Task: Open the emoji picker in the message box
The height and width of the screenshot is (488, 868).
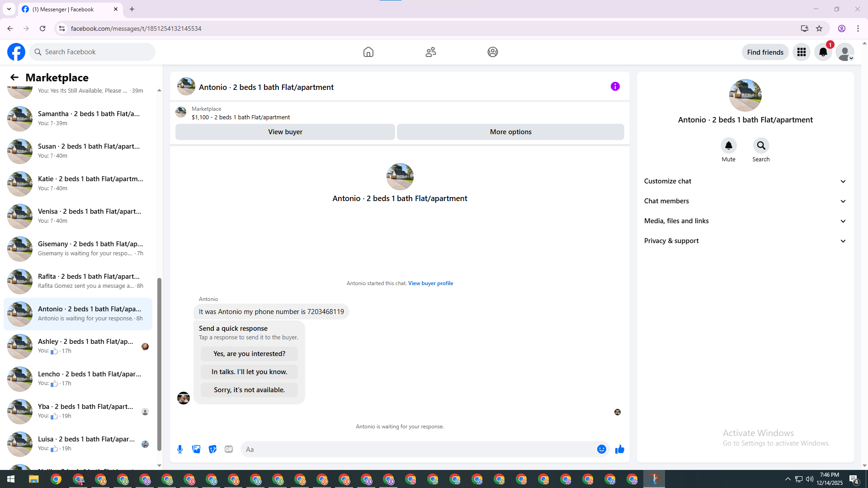Action: (601, 449)
